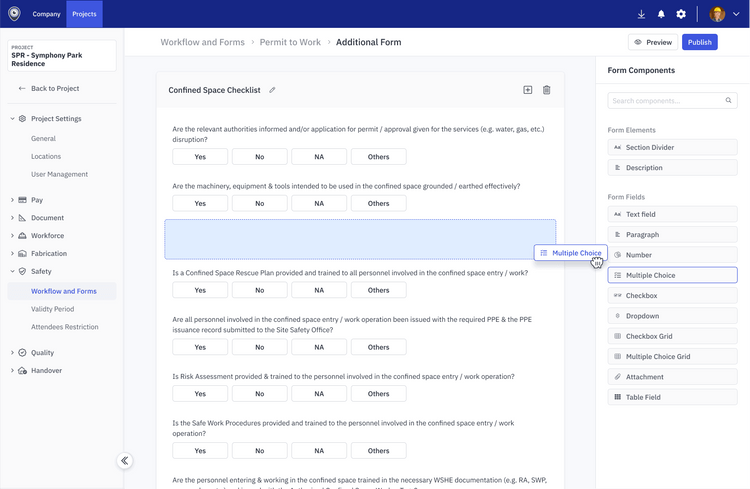Image resolution: width=750 pixels, height=489 pixels.
Task: Click the Preview button
Action: [x=652, y=42]
